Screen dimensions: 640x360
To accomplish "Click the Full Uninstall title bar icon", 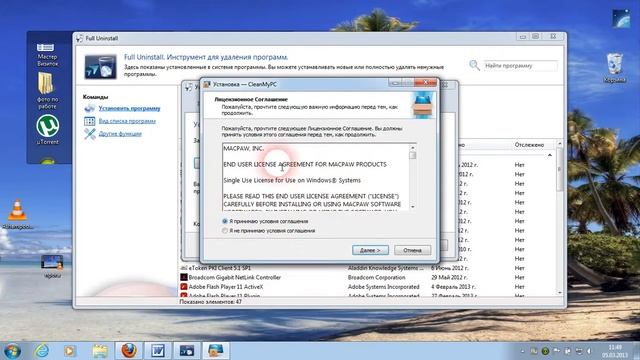I will [x=80, y=38].
